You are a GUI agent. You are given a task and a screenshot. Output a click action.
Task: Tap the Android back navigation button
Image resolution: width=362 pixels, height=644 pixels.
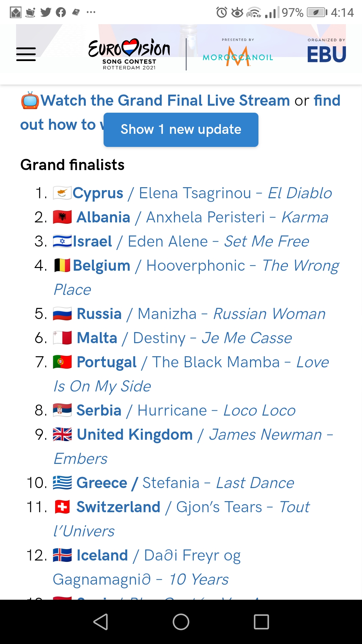coord(101,622)
